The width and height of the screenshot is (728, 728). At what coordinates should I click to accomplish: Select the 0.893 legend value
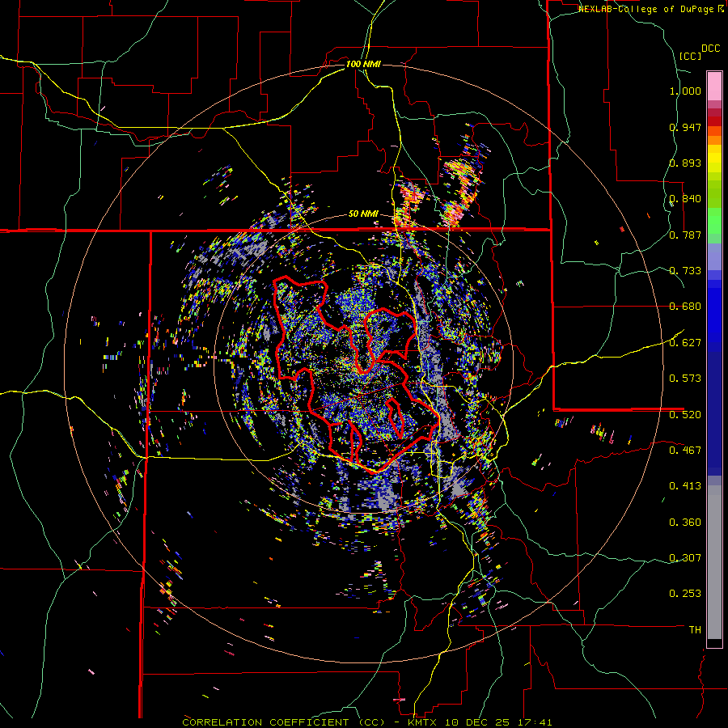685,163
